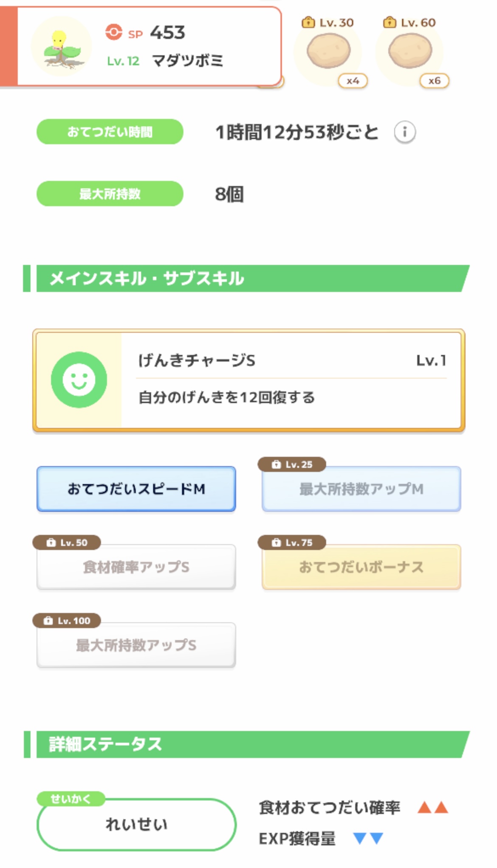This screenshot has height=868, width=497.
Task: Tap the green smiley main skill icon
Action: pyautogui.click(x=79, y=379)
